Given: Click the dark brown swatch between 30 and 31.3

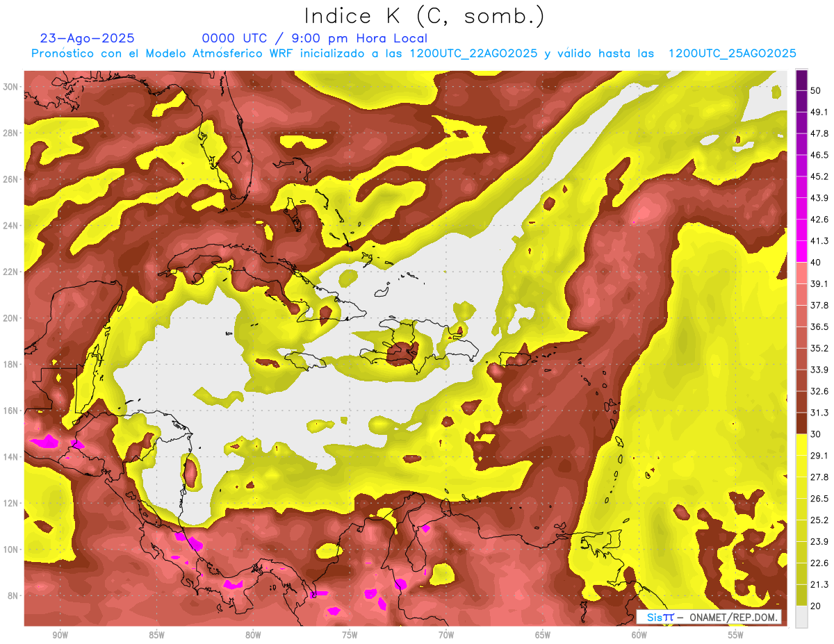Looking at the screenshot, I should [x=801, y=424].
